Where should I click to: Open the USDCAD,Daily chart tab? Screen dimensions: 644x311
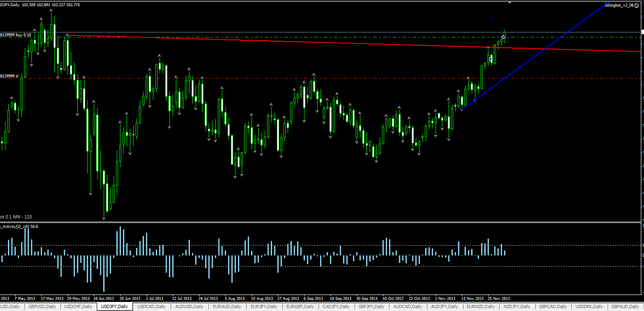(151, 307)
